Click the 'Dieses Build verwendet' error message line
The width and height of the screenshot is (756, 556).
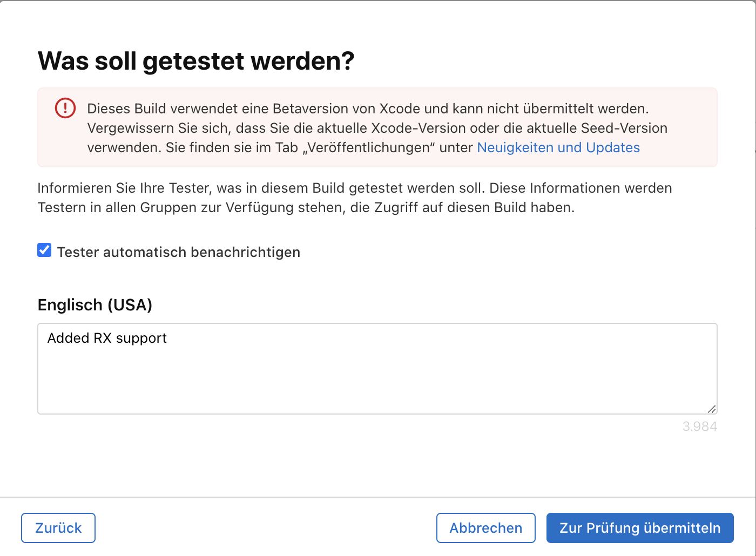click(x=368, y=109)
